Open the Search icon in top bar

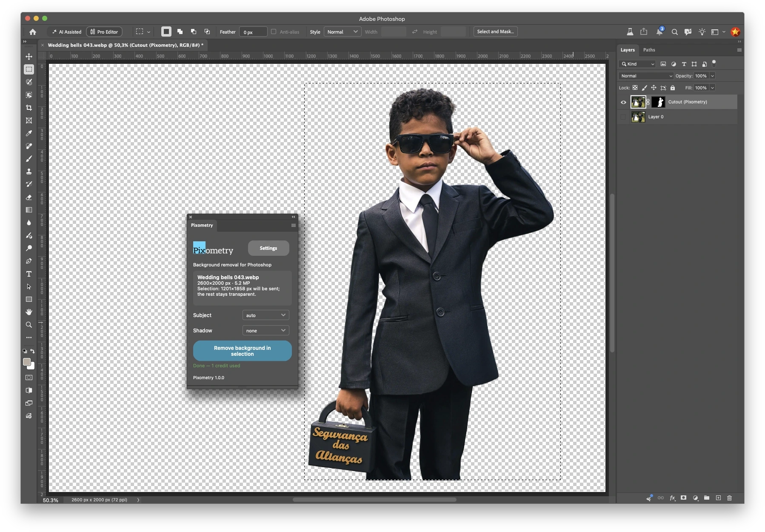click(x=674, y=32)
